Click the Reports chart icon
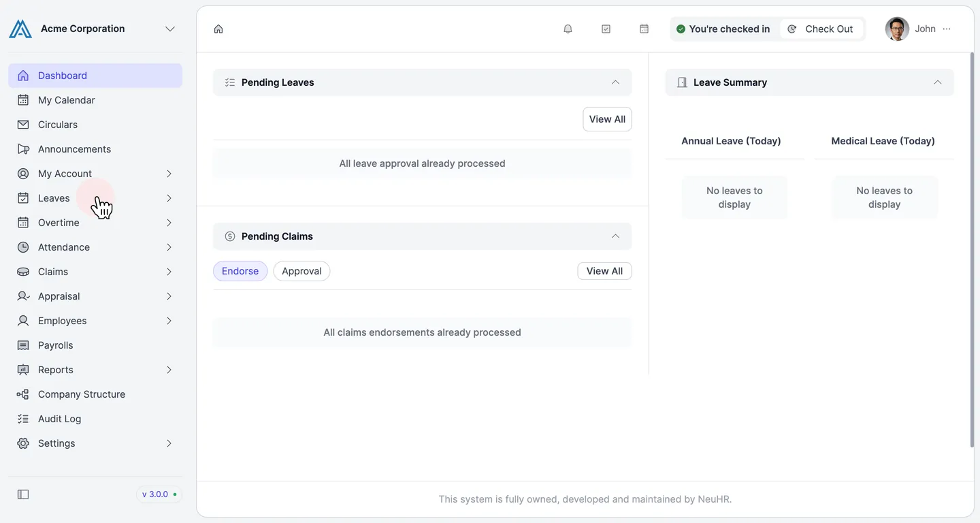 pyautogui.click(x=23, y=370)
